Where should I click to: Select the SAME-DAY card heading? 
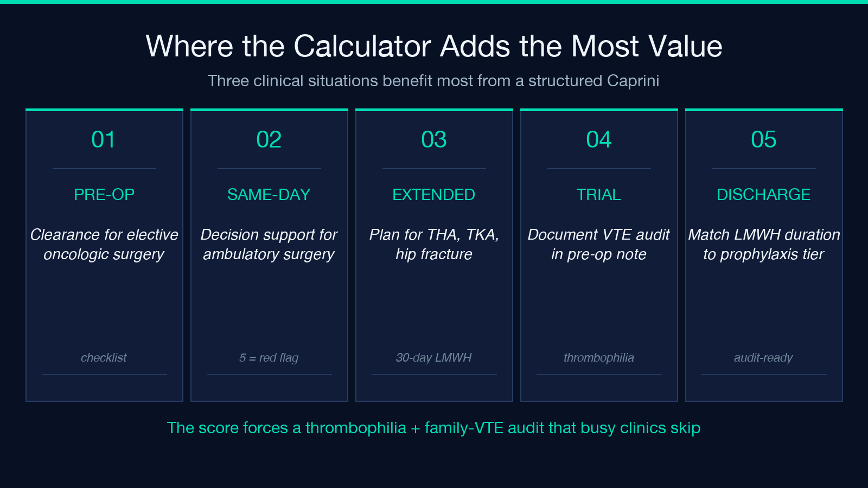pos(269,195)
